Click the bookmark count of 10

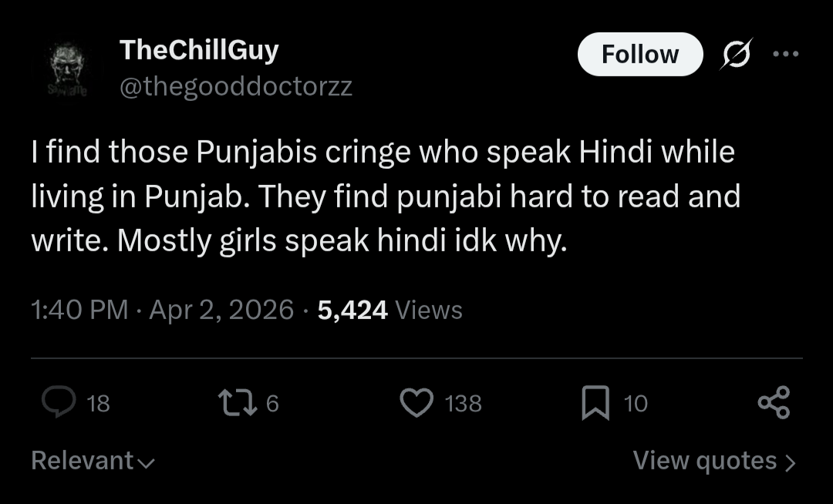pyautogui.click(x=636, y=404)
